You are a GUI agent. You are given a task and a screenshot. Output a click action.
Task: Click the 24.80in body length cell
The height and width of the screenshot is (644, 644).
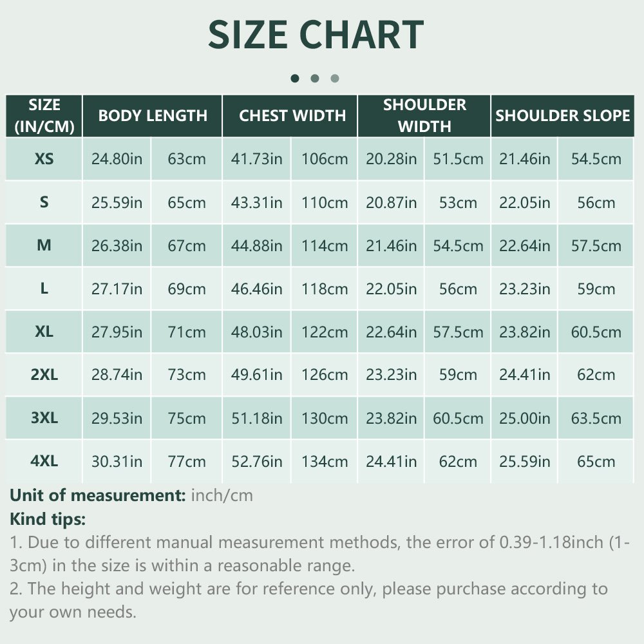(x=117, y=159)
